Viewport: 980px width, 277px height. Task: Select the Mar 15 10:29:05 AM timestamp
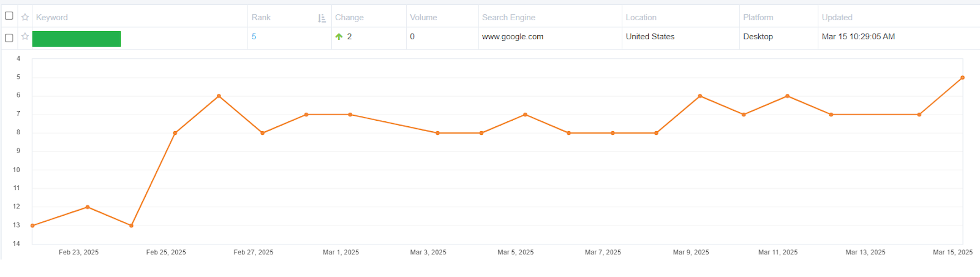pyautogui.click(x=858, y=37)
